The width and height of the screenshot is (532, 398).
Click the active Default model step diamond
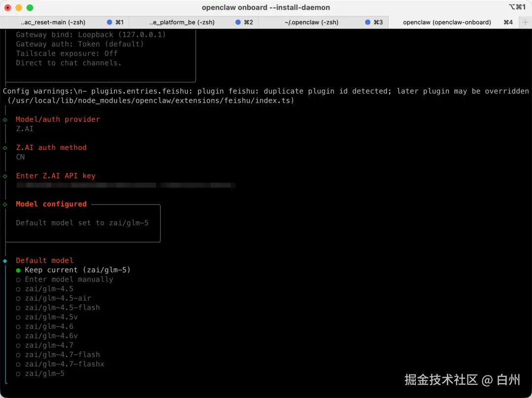[x=5, y=261]
